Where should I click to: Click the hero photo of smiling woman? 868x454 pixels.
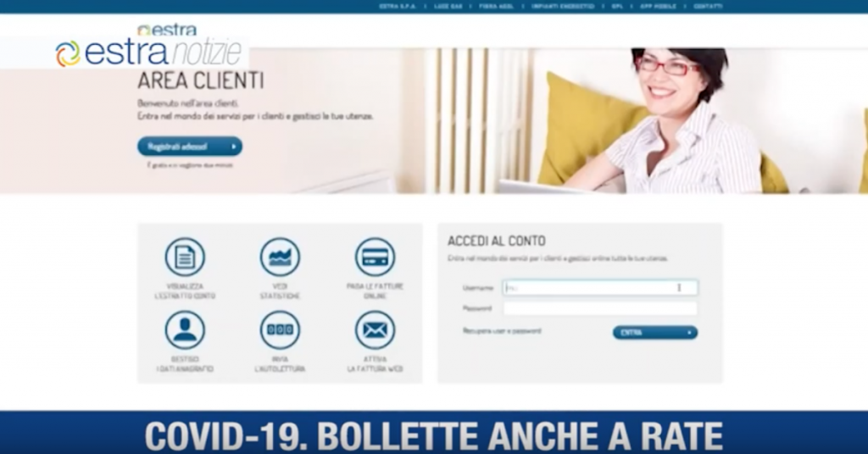pyautogui.click(x=670, y=120)
